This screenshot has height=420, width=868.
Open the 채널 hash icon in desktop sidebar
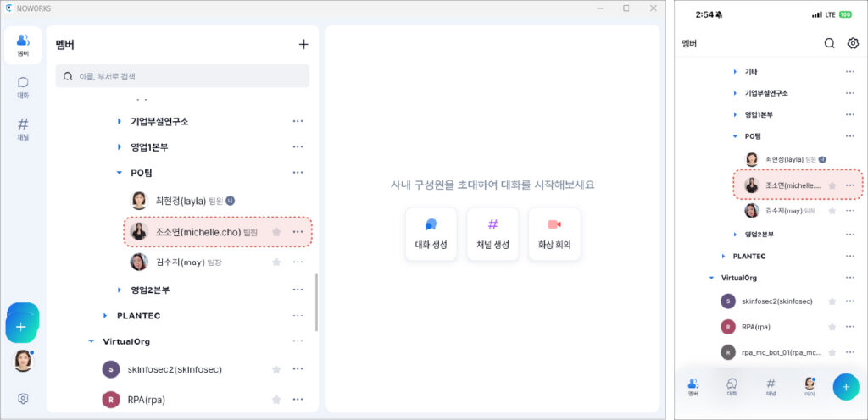click(23, 129)
